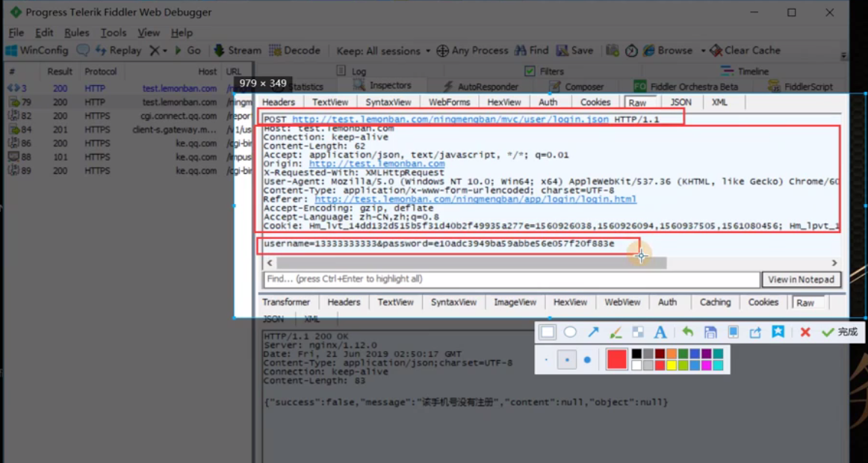Expand the Browse dropdown arrow
This screenshot has height=463, width=868.
click(703, 51)
